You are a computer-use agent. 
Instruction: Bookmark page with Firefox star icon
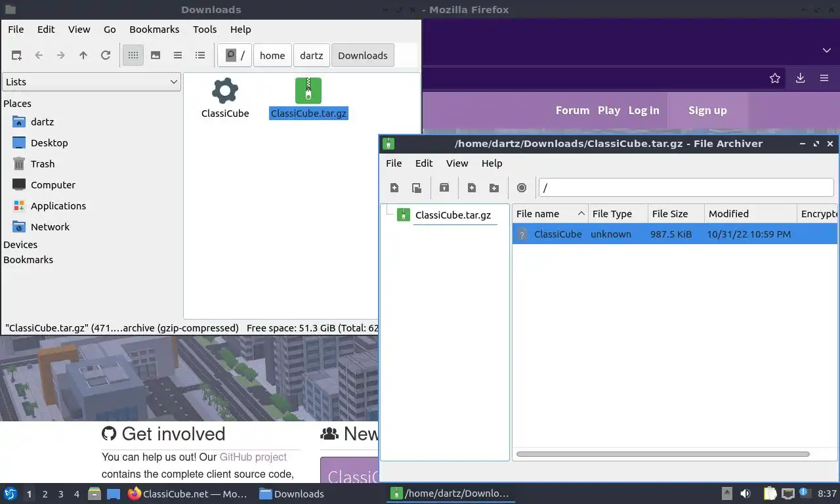point(775,78)
